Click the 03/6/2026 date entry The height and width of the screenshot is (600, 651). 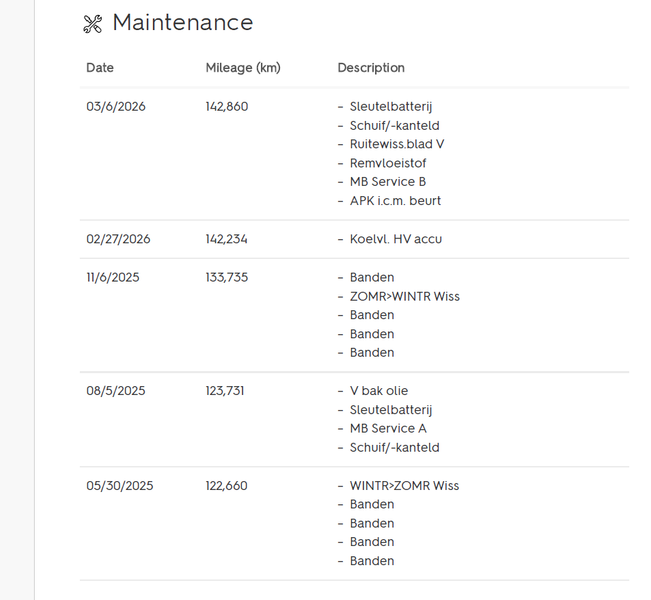click(x=116, y=107)
